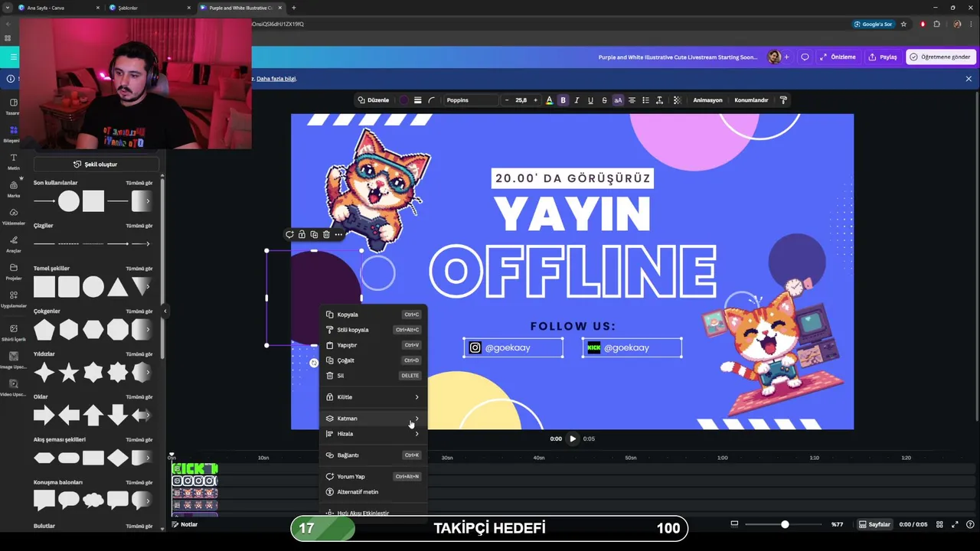Viewport: 980px width, 551px height.
Task: Open the Uygulamalar apps panel
Action: [13, 299]
